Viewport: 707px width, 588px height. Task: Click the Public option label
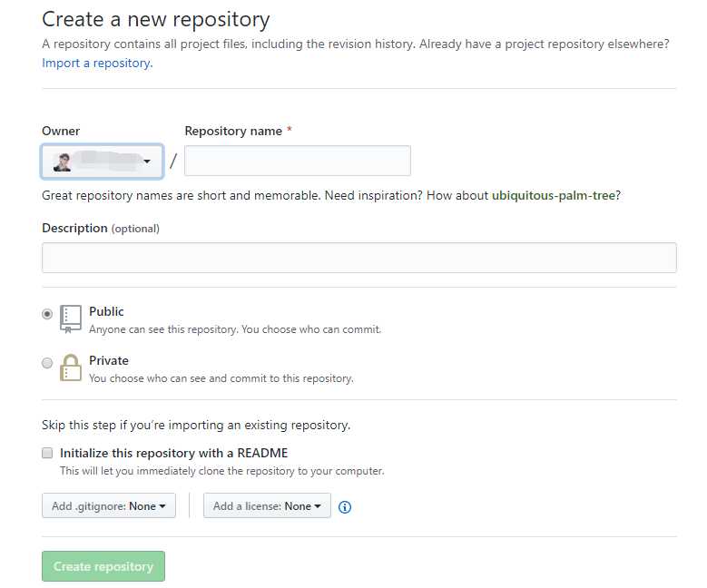tap(106, 311)
